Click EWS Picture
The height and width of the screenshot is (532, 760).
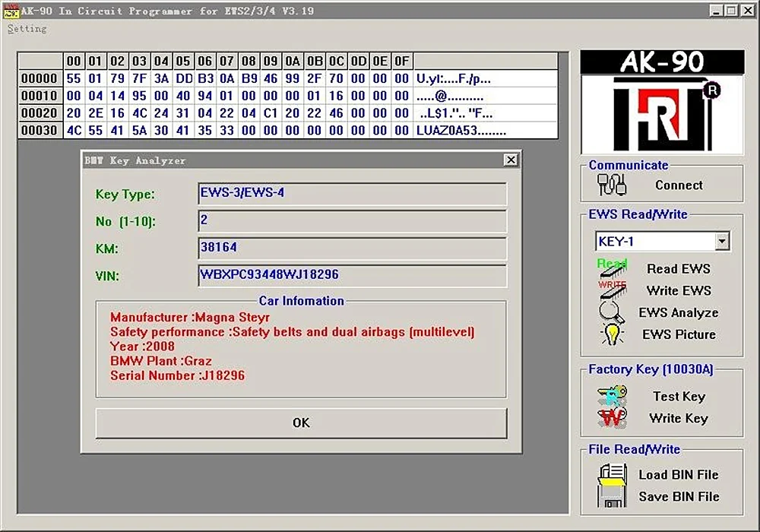pyautogui.click(x=679, y=335)
